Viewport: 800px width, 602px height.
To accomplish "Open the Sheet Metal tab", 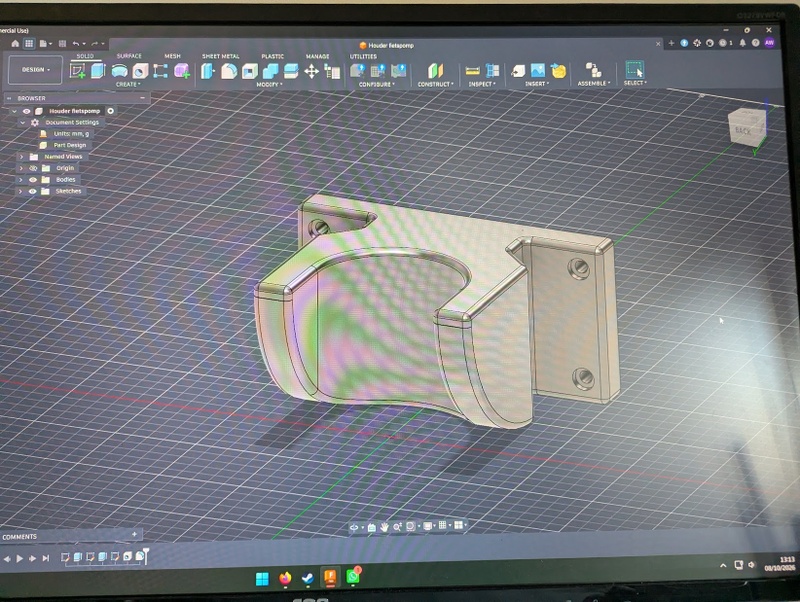I will click(220, 56).
